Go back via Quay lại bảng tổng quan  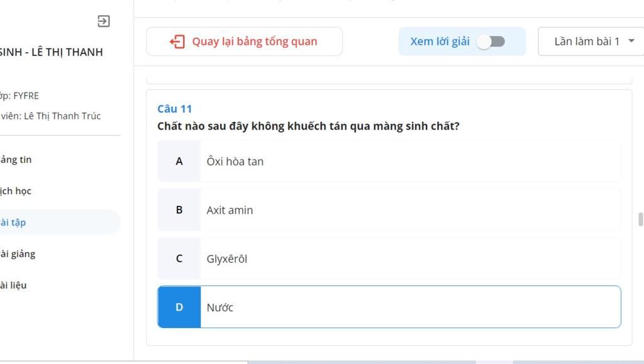coord(244,42)
